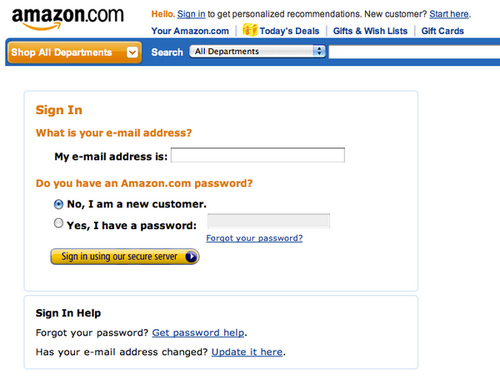Select "No, I am a new customer"
Screen dimensions: 500x379
58,204
